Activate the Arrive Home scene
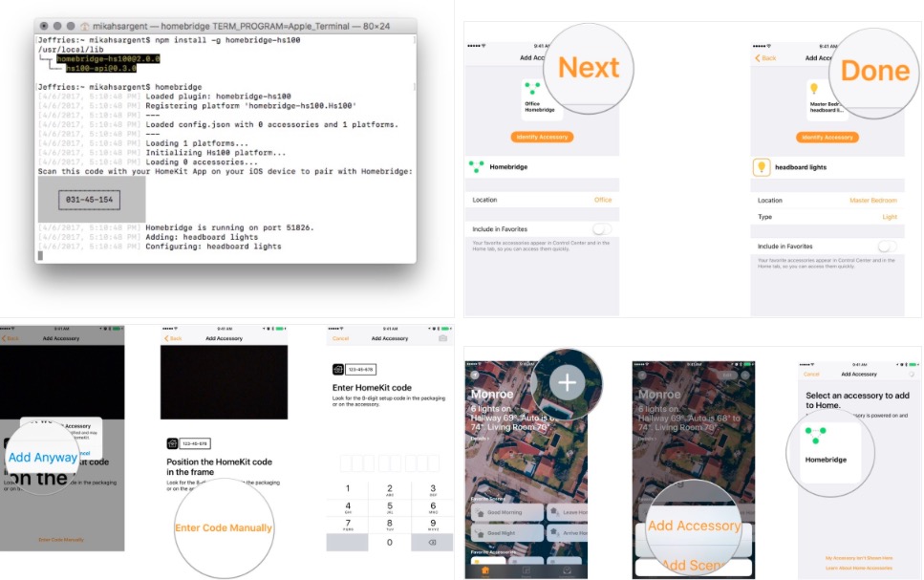 point(568,533)
